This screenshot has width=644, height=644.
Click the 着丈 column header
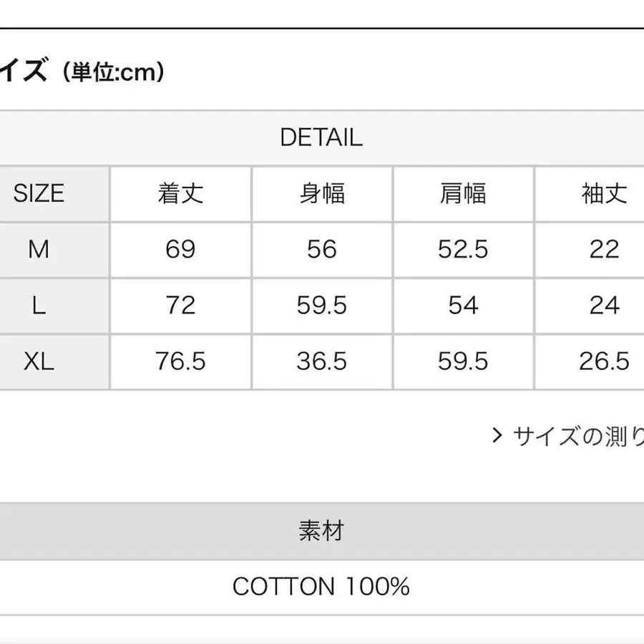180,193
